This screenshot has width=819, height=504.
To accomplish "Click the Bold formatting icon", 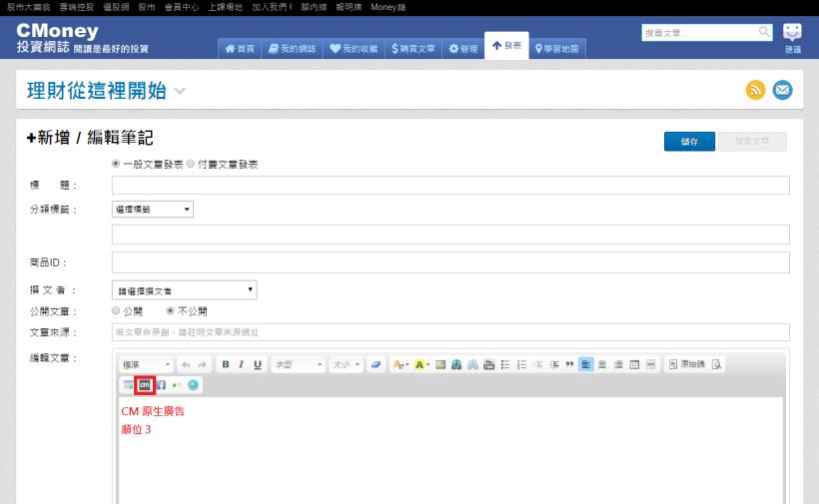I will click(x=226, y=364).
